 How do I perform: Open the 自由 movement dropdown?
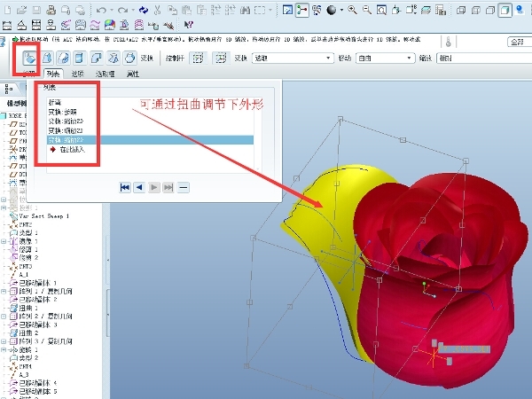385,59
